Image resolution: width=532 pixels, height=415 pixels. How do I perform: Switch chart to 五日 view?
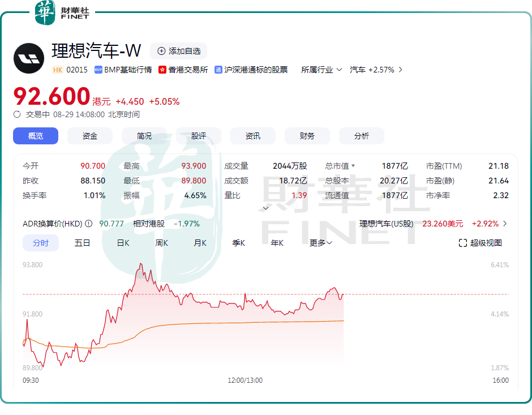pyautogui.click(x=82, y=243)
